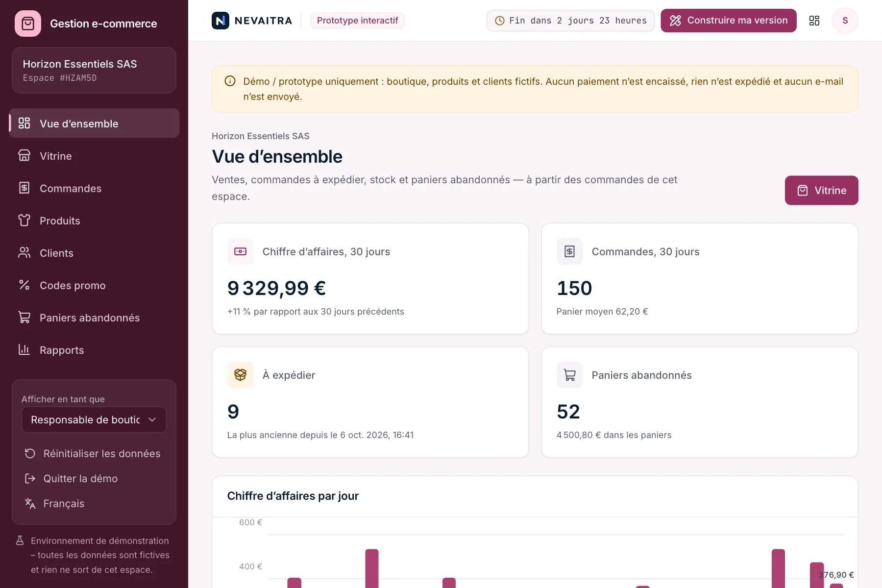
Task: Click the Gestion e-commerce shopping bag logo
Action: (x=28, y=24)
